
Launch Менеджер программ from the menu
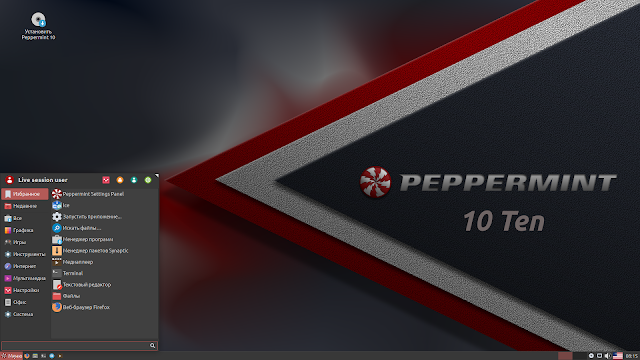coord(104,239)
